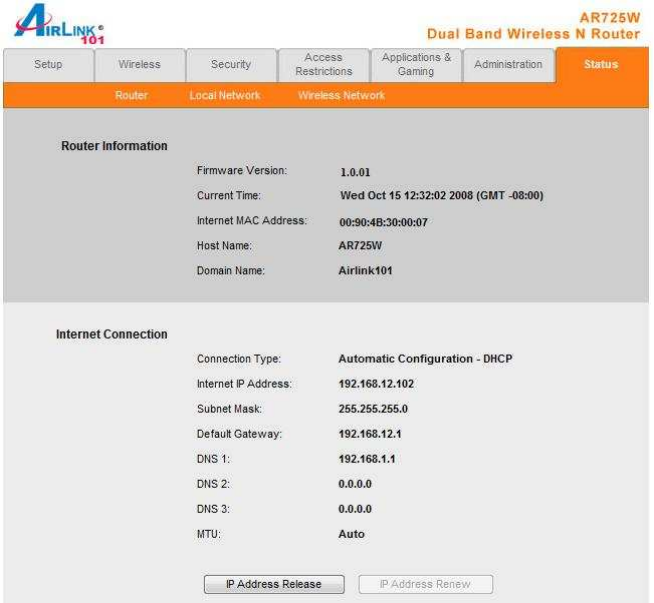Image resolution: width=654 pixels, height=603 pixels.
Task: Open the Router status sub-tab
Action: [131, 95]
